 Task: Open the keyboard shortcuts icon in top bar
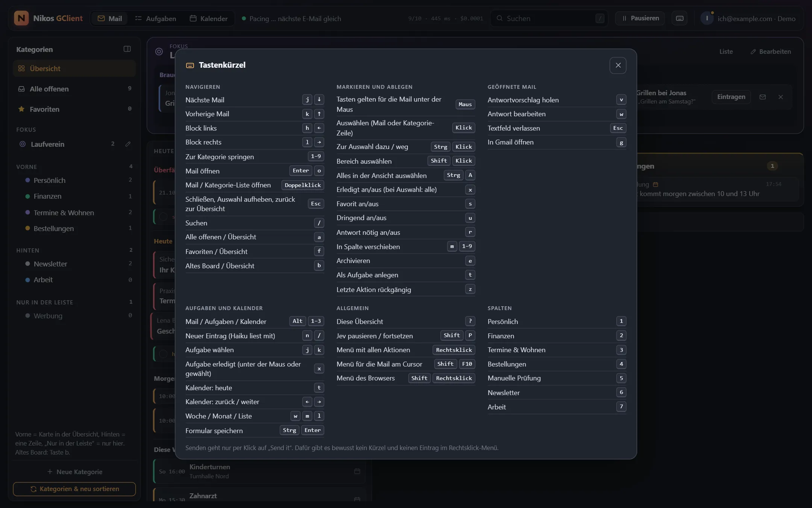[679, 18]
